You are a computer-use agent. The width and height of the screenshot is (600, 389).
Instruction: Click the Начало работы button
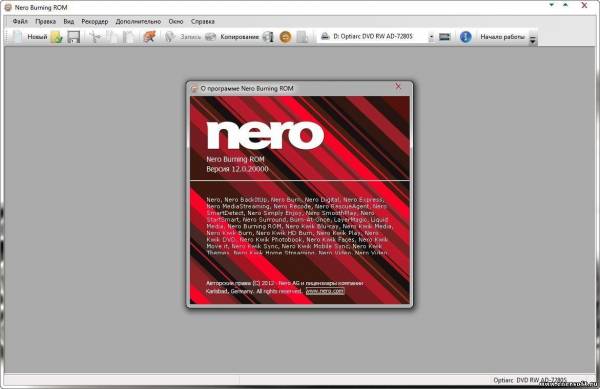tap(502, 37)
